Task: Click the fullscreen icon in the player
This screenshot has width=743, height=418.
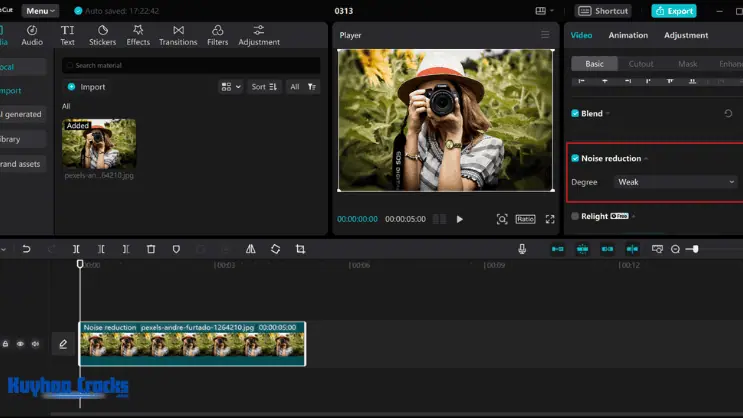Action: coord(550,219)
